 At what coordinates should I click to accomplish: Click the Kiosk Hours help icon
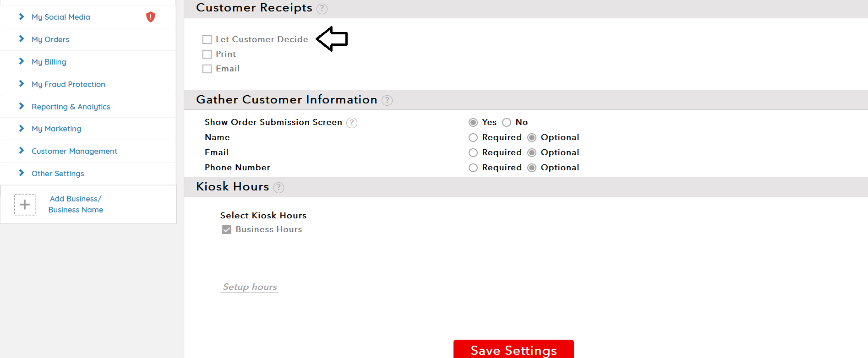278,187
